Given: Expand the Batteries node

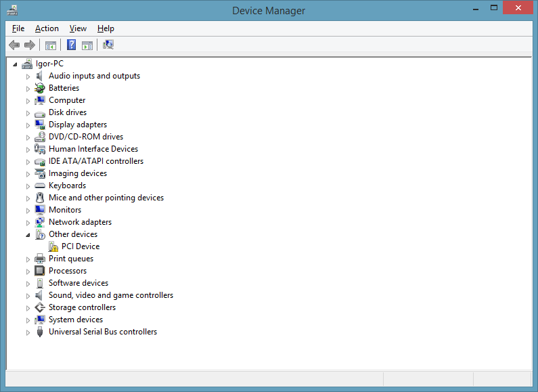Looking at the screenshot, I should [28, 89].
